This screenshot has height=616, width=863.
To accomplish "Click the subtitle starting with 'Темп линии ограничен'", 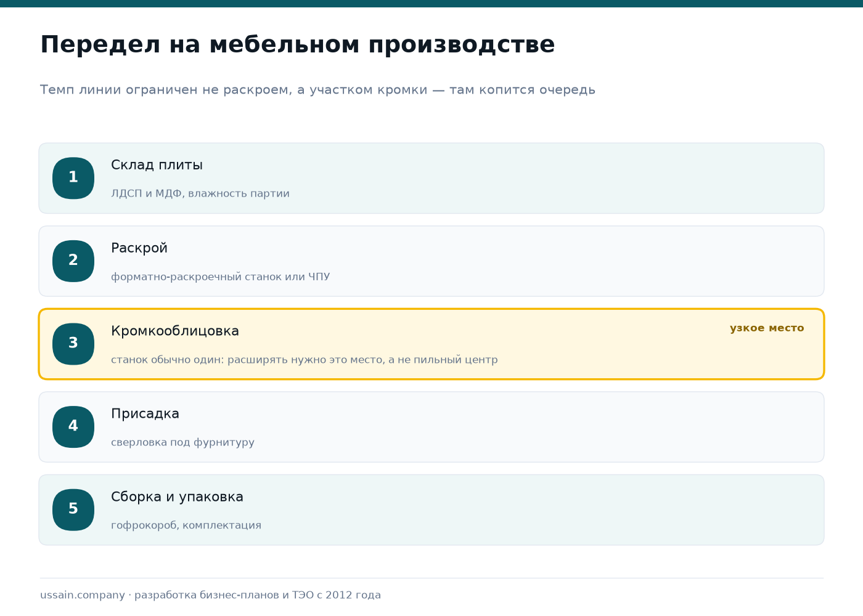I will (317, 90).
